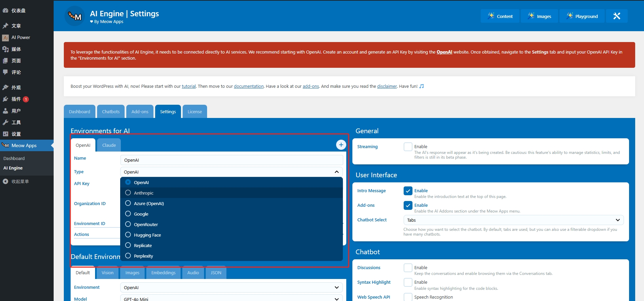
Task: Select OpenAI radio option in Type list
Action: coord(128,182)
